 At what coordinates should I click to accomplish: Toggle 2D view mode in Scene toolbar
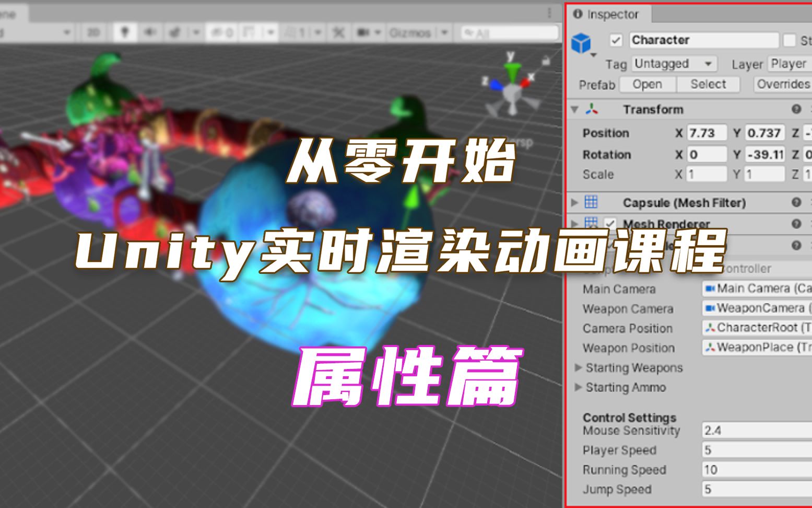(x=93, y=32)
